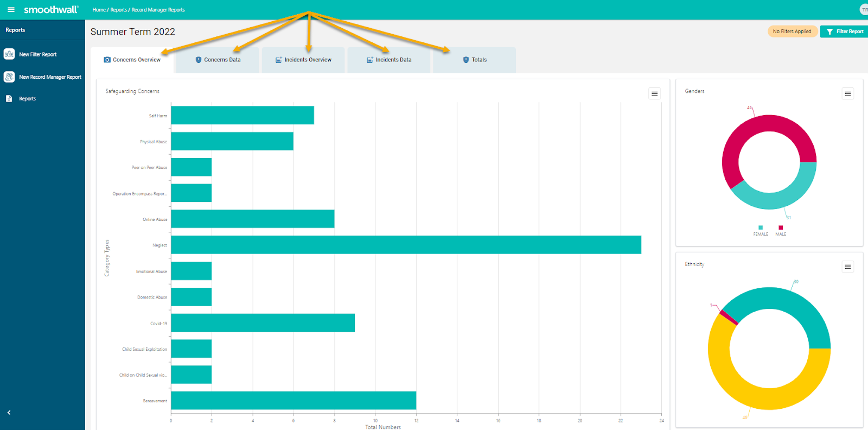Open the Ethnicity chart options menu
Screen dimensions: 868x430
847,267
